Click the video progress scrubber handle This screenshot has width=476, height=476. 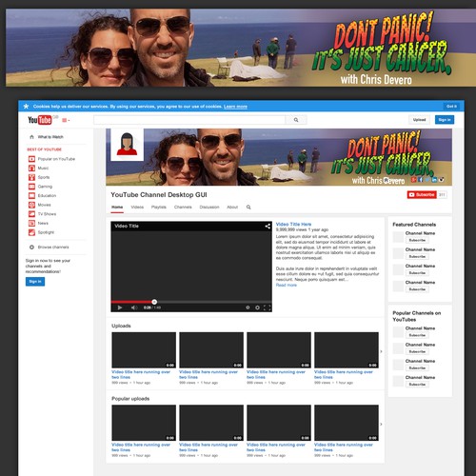coord(154,302)
